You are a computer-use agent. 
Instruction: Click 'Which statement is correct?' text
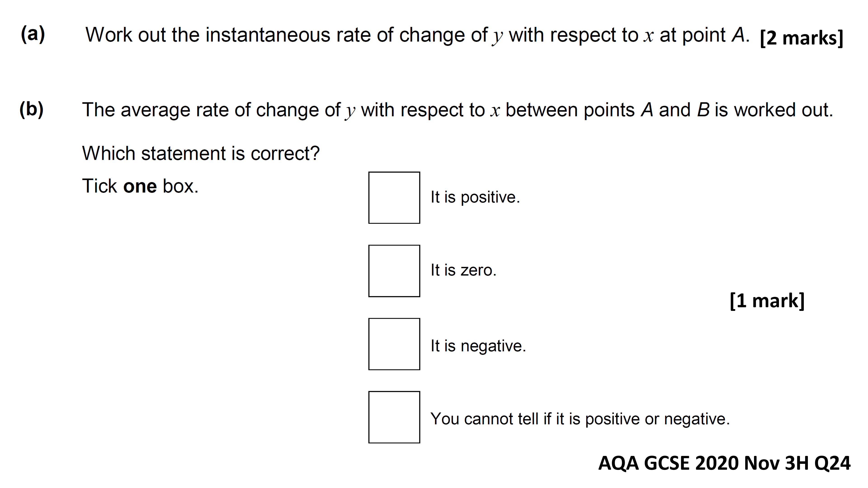[201, 154]
